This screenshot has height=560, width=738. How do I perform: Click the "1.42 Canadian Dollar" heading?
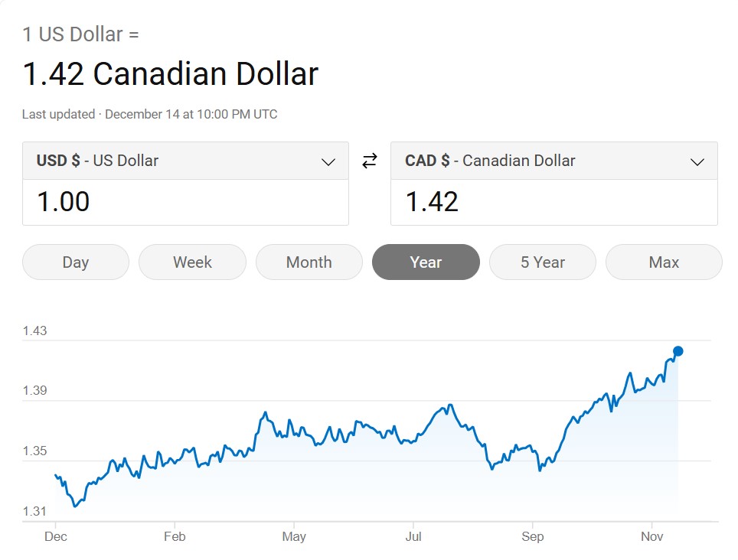click(170, 74)
